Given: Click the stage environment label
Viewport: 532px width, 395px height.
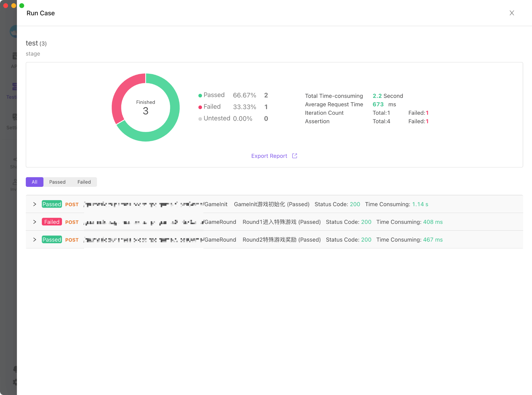Looking at the screenshot, I should 33,54.
